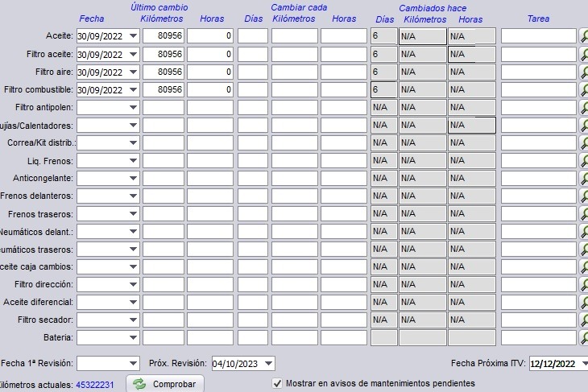Viewport: 588px width, 392px height.
Task: Click the magnifier icon in Correa/Kit distrib. row
Action: pyautogui.click(x=584, y=142)
